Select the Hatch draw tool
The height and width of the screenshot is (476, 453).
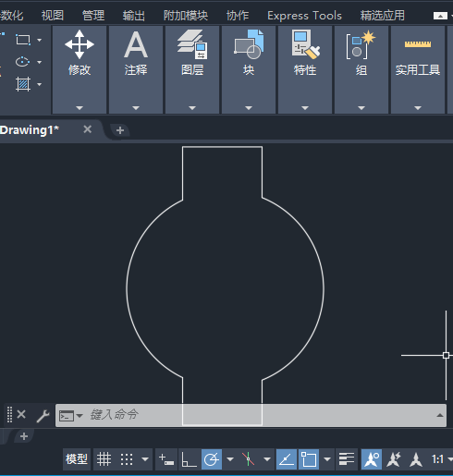pyautogui.click(x=23, y=84)
